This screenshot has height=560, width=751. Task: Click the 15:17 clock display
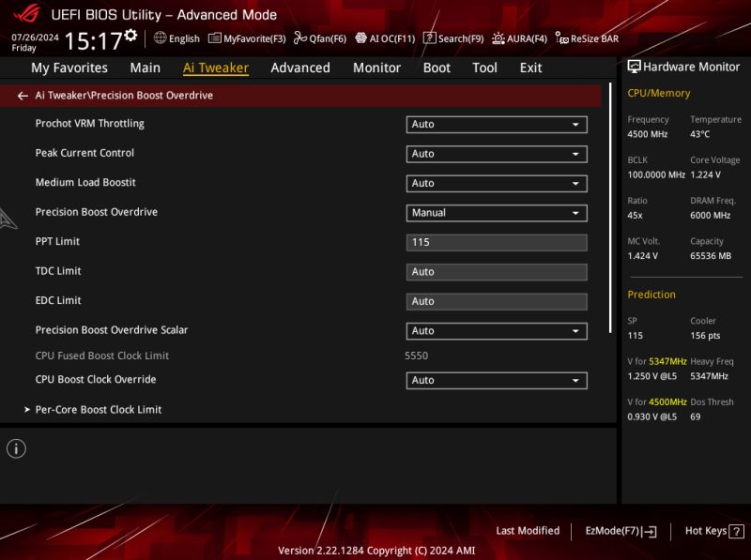[x=93, y=41]
